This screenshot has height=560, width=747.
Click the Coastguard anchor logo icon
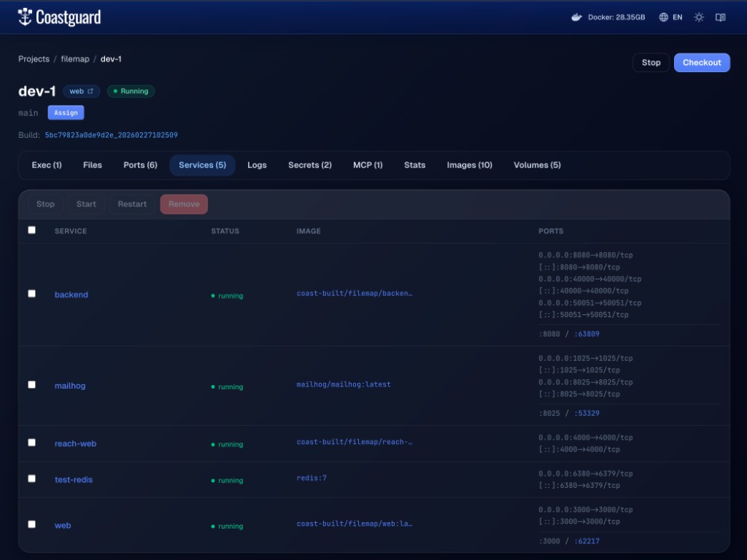tap(25, 17)
